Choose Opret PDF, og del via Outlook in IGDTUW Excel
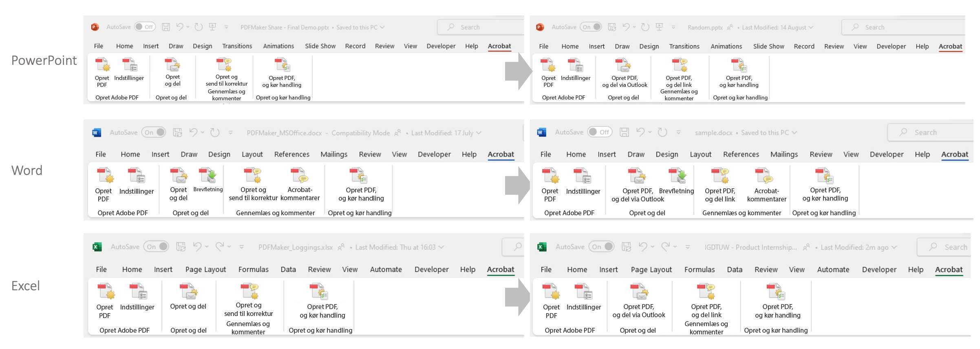This screenshot has width=980, height=349. point(639,301)
